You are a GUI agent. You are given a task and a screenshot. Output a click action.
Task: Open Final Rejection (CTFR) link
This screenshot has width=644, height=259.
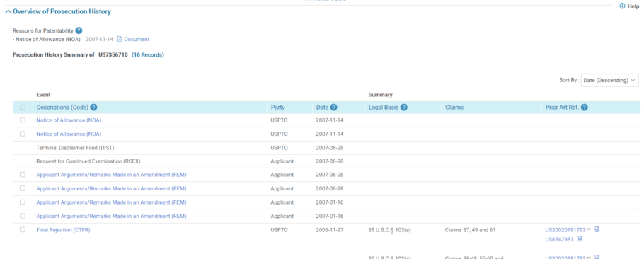click(63, 230)
